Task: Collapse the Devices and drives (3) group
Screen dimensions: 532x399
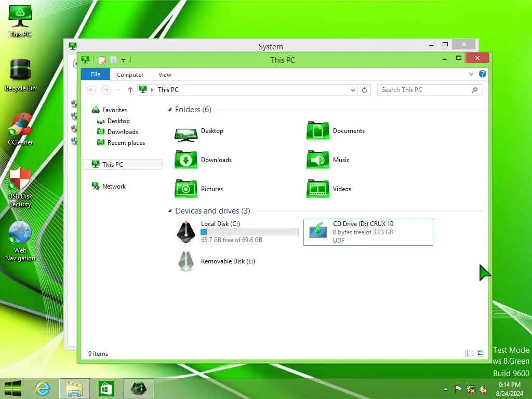Action: pos(170,211)
